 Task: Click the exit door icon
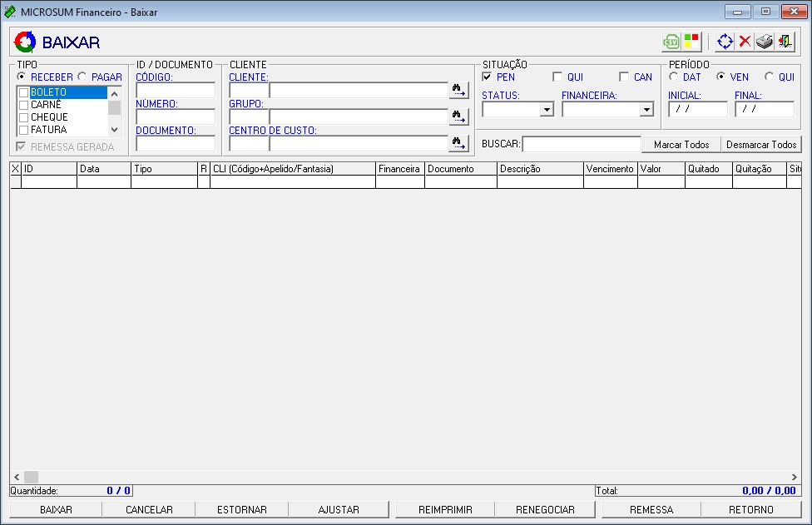pos(785,42)
